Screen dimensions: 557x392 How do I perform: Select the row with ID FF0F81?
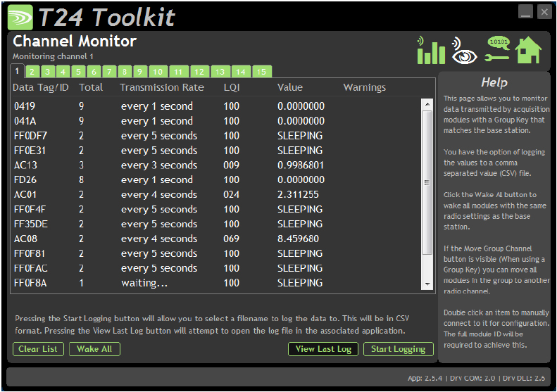(216, 253)
